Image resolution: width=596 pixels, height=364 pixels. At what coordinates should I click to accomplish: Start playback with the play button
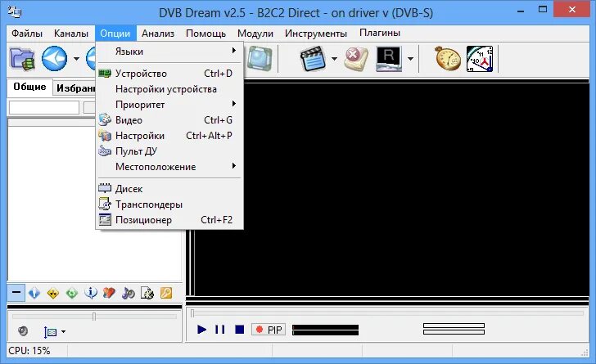coord(202,330)
